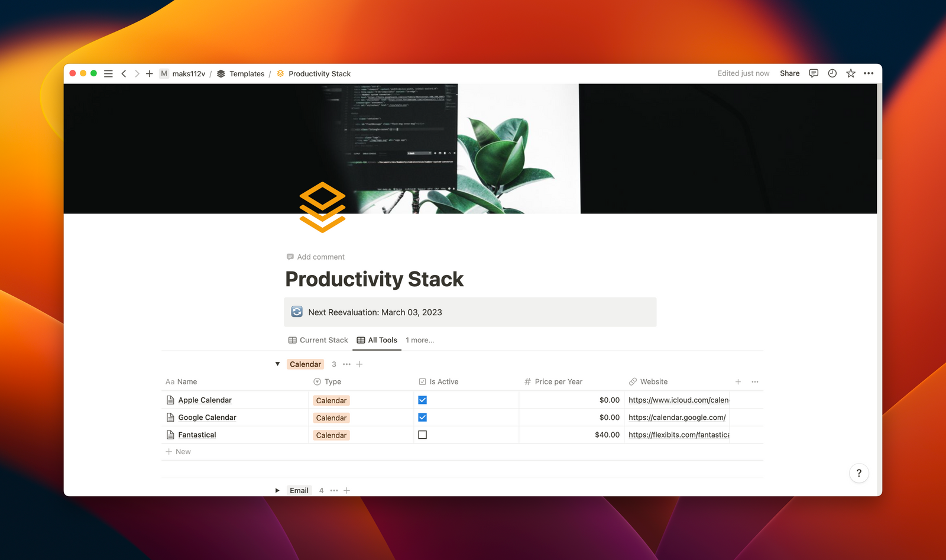Image resolution: width=946 pixels, height=560 pixels.
Task: Create a new page with plus icon
Action: pos(150,74)
